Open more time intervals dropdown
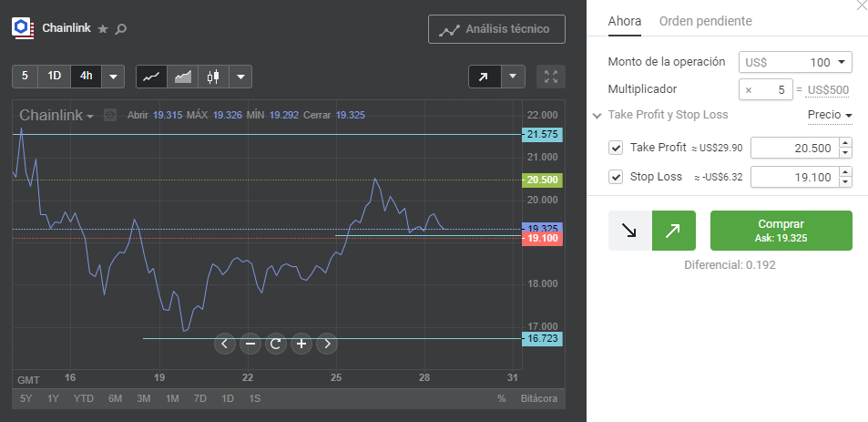Viewport: 868px width, 422px height. 114,77
